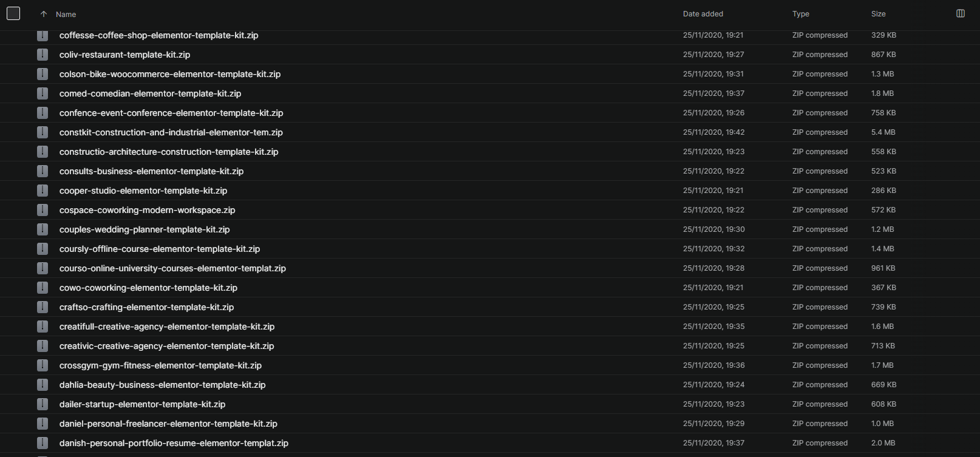Sort list by Size column
The height and width of the screenshot is (457, 980).
pyautogui.click(x=879, y=13)
